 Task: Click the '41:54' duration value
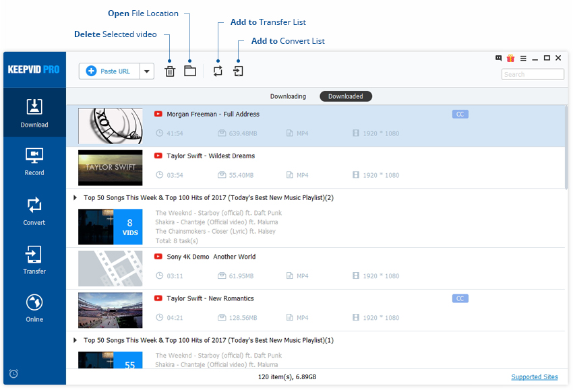[175, 133]
